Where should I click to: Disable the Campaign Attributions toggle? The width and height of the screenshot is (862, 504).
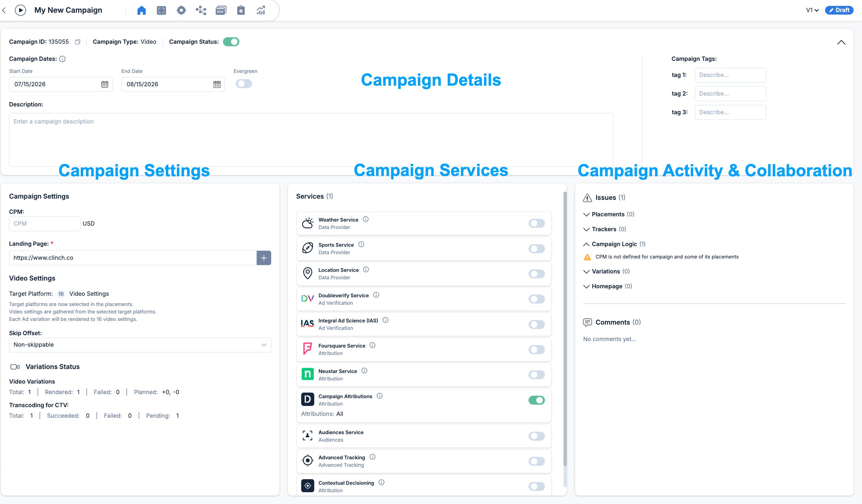(537, 400)
